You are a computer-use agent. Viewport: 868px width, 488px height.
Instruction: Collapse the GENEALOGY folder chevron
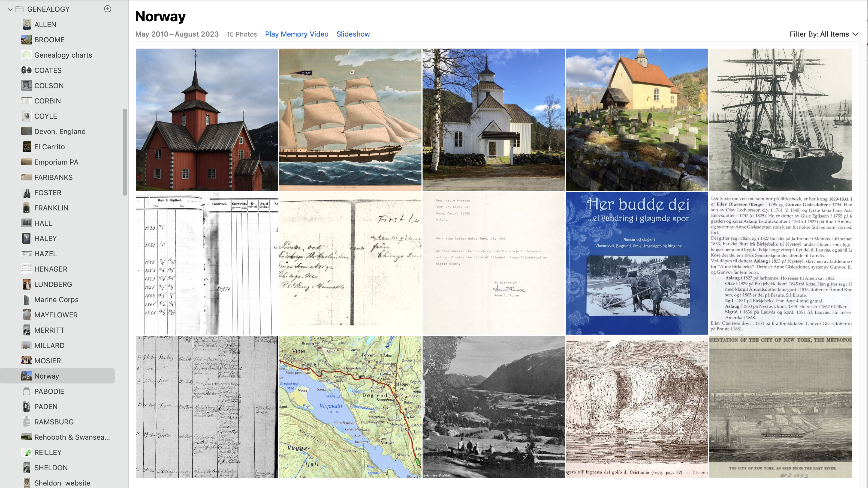click(10, 10)
